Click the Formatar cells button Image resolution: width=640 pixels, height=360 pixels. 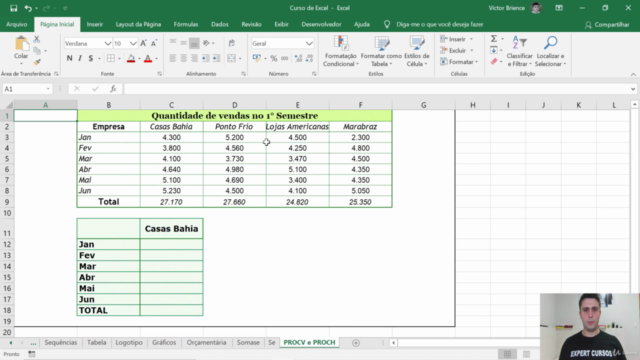459,62
